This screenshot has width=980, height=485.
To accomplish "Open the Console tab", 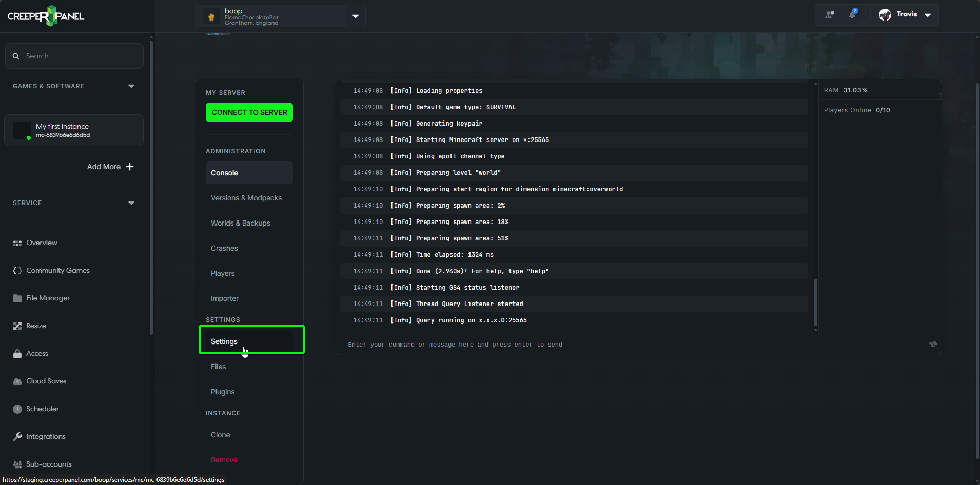I will point(249,173).
